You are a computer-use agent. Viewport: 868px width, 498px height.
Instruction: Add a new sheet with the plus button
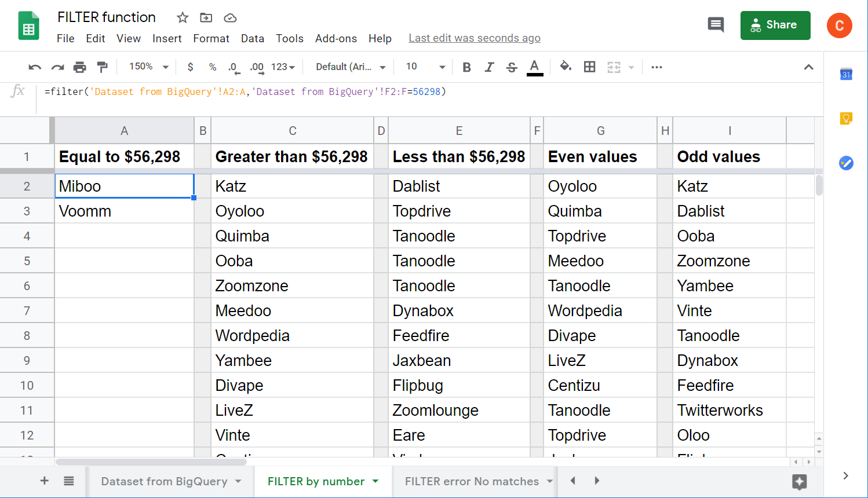pos(44,481)
